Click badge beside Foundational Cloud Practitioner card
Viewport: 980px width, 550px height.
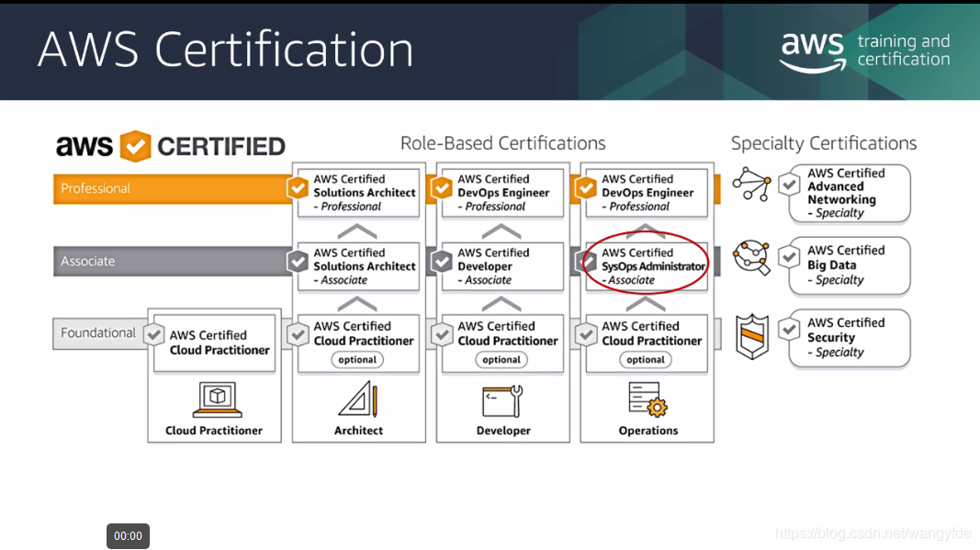153,334
